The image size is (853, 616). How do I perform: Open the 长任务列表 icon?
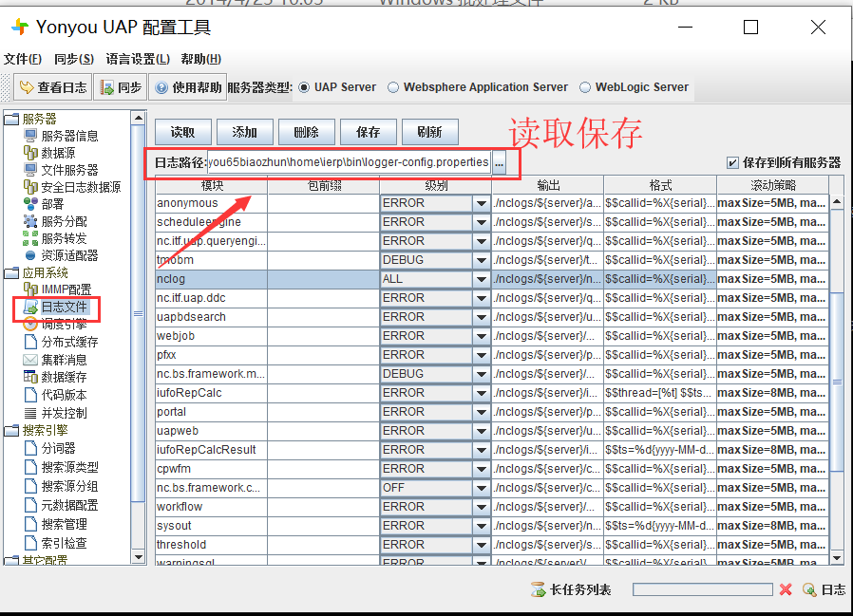(x=538, y=589)
